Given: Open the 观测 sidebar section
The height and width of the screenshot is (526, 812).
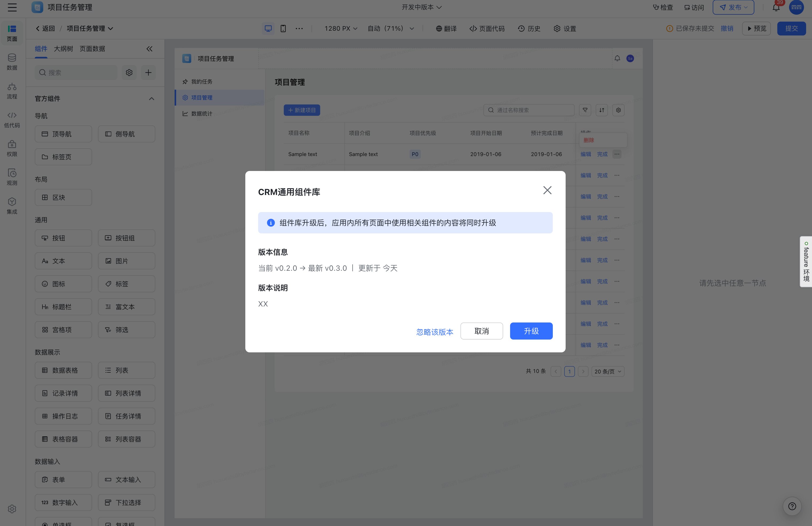Looking at the screenshot, I should (x=12, y=178).
